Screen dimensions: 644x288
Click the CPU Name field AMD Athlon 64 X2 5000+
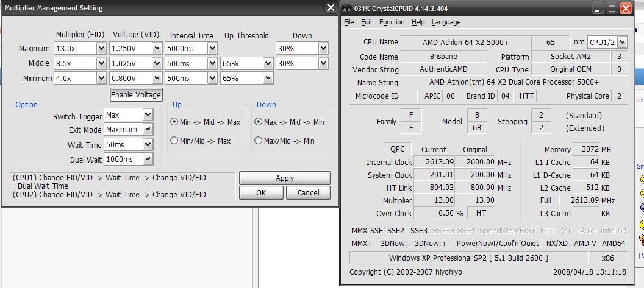(x=465, y=42)
